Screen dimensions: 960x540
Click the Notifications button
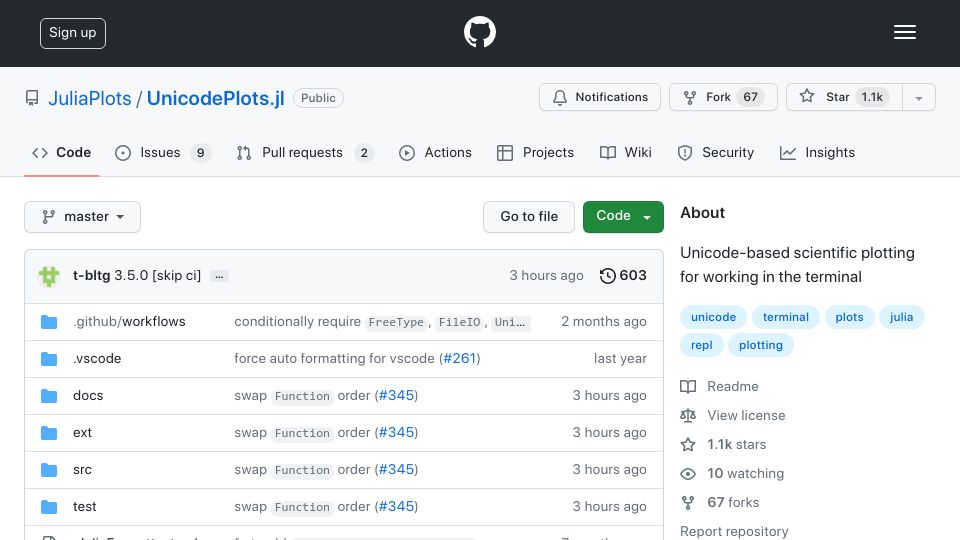[600, 97]
